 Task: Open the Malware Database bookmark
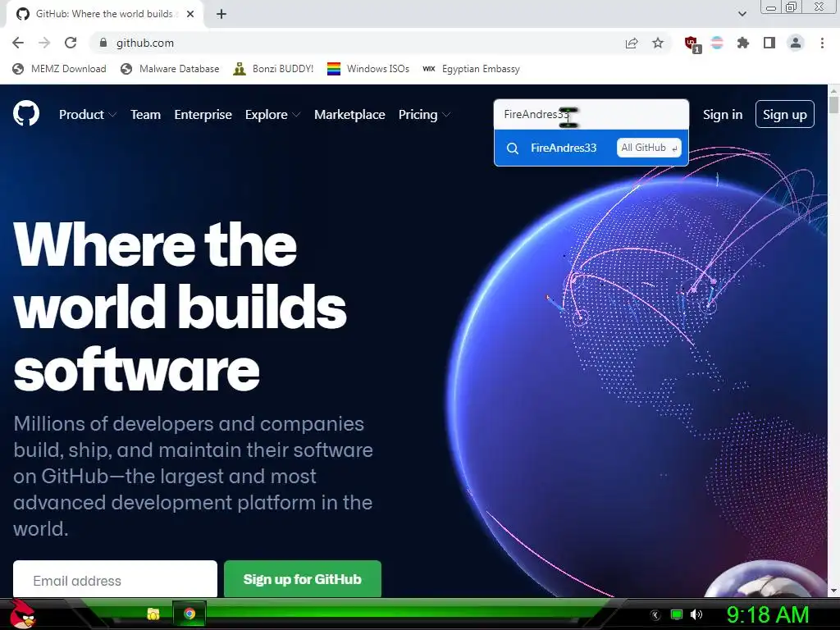click(170, 69)
